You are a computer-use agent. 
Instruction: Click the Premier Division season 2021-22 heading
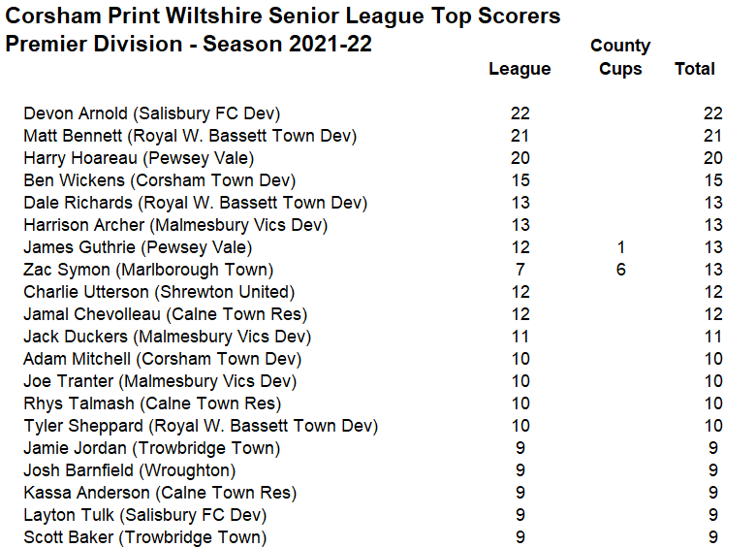189,44
